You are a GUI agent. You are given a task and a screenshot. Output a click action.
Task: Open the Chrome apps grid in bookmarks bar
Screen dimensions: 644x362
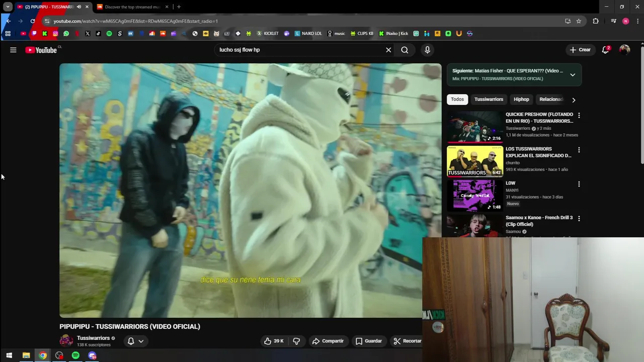(8, 34)
